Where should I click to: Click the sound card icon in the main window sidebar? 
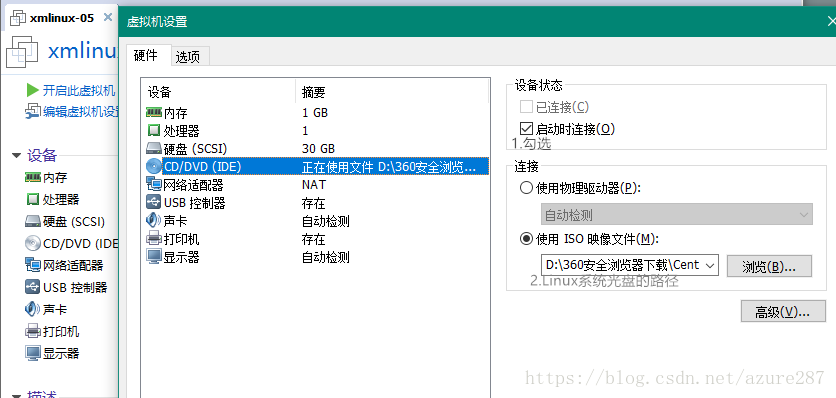(x=33, y=309)
